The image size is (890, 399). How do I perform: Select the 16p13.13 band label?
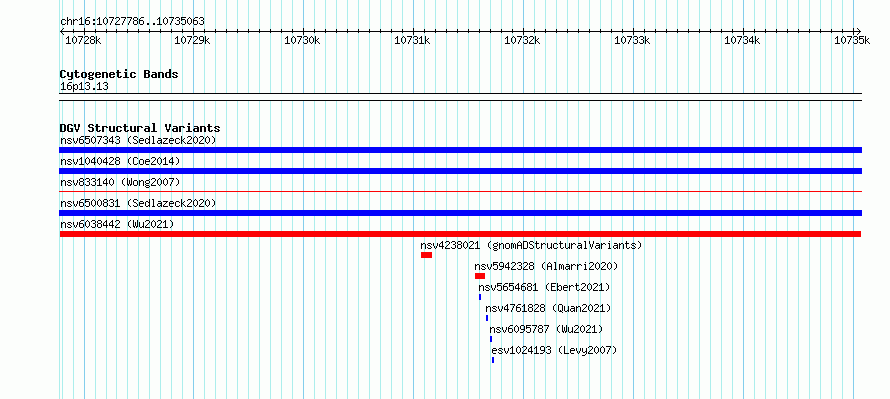84,87
